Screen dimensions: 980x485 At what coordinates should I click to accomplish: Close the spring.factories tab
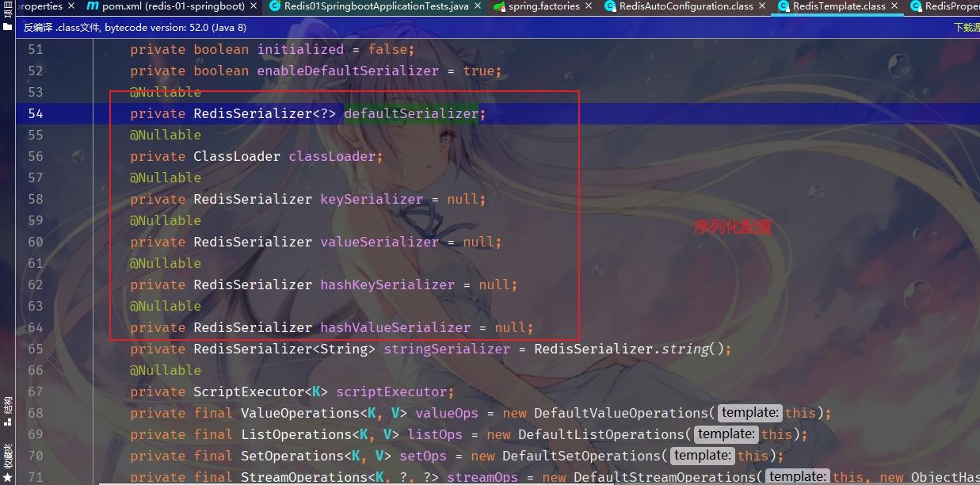coord(590,6)
